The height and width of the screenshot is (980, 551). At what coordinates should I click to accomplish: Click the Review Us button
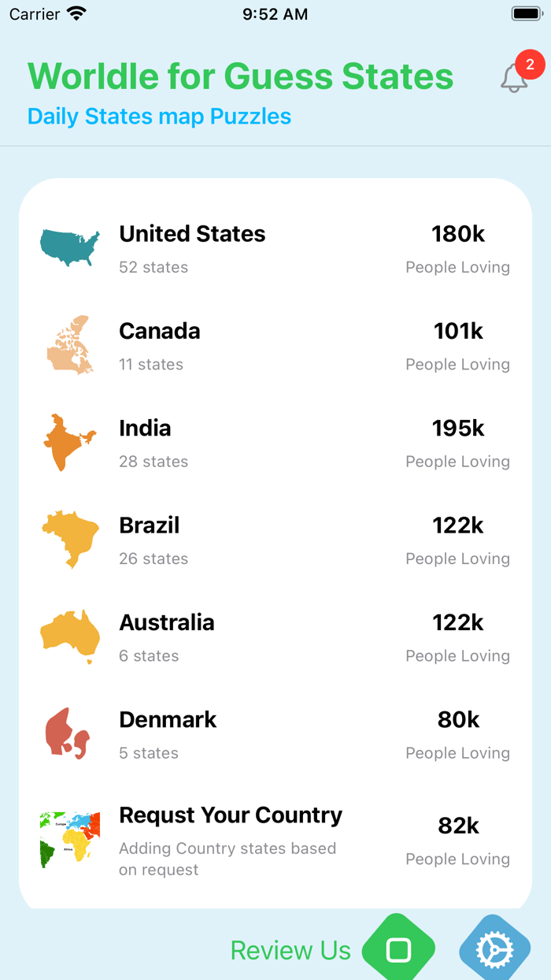click(x=290, y=951)
